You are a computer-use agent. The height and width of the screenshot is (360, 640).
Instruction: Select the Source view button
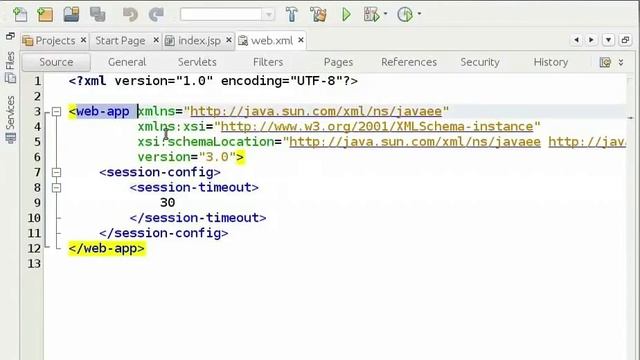tap(56, 62)
